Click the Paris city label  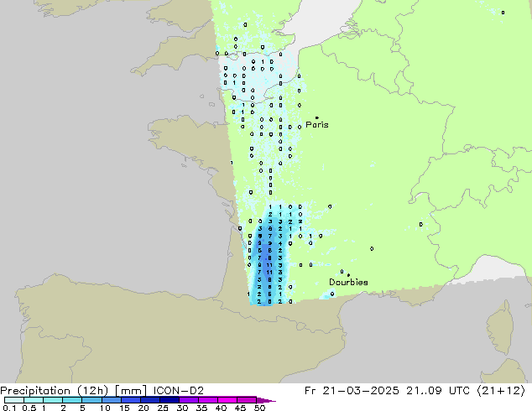click(317, 125)
